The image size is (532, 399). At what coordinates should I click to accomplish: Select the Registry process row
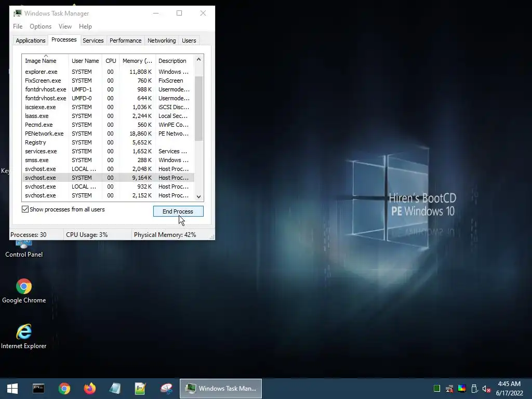[108, 142]
